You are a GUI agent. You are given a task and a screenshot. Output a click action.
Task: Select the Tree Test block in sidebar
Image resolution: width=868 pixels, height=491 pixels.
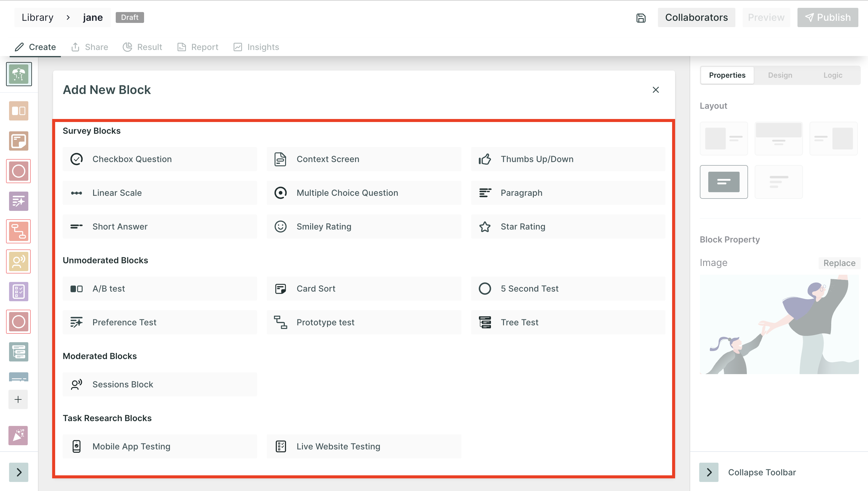tap(19, 352)
